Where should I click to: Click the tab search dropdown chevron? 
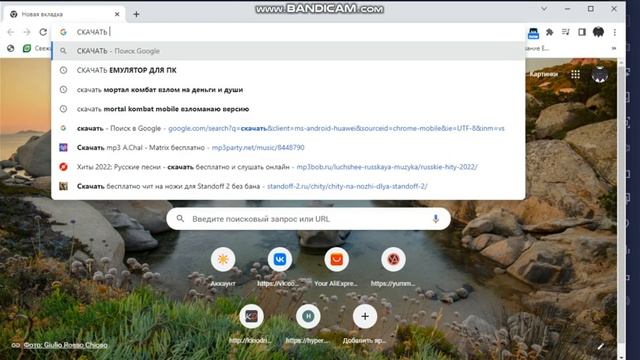[544, 9]
